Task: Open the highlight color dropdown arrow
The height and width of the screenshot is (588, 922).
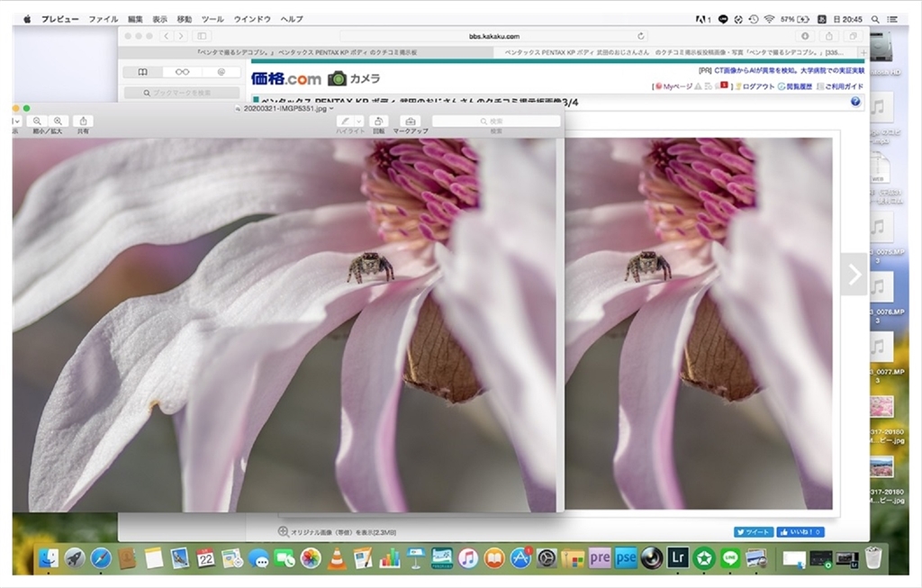Action: [x=358, y=122]
